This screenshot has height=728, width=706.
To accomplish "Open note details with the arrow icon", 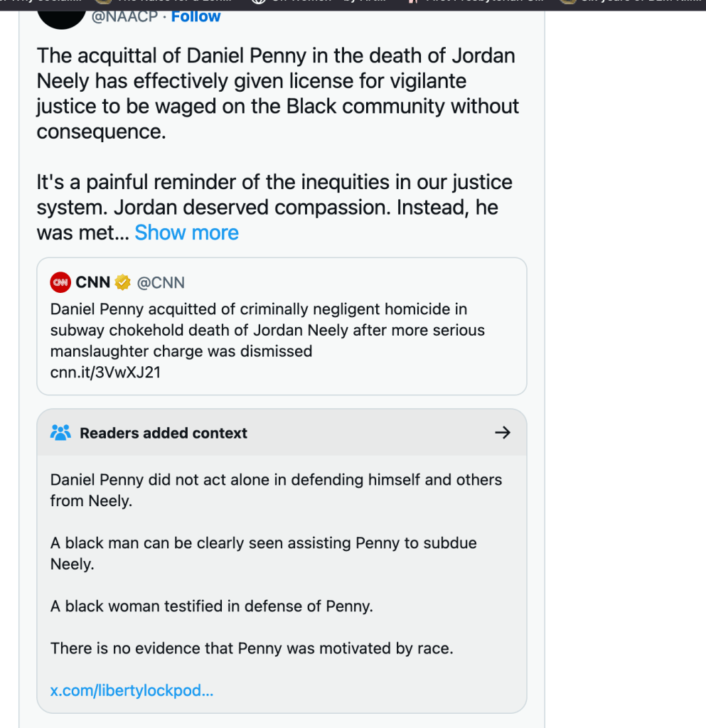I will pos(502,432).
